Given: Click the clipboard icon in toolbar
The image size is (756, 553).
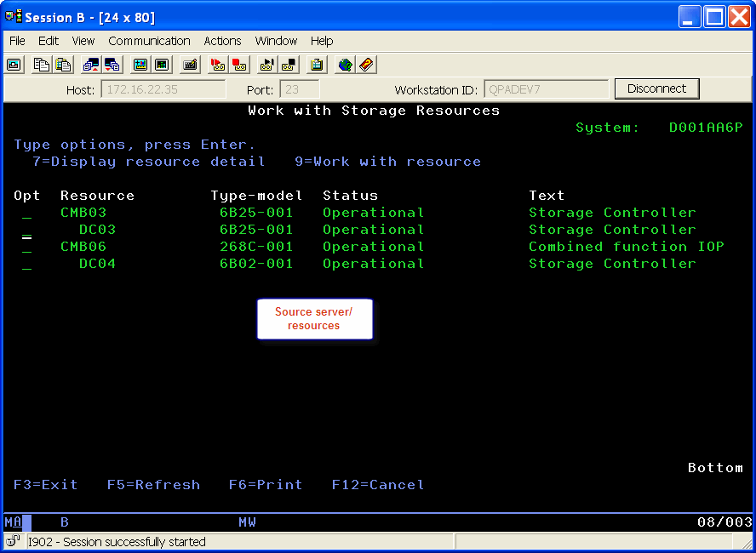Looking at the screenshot, I should pos(317,65).
